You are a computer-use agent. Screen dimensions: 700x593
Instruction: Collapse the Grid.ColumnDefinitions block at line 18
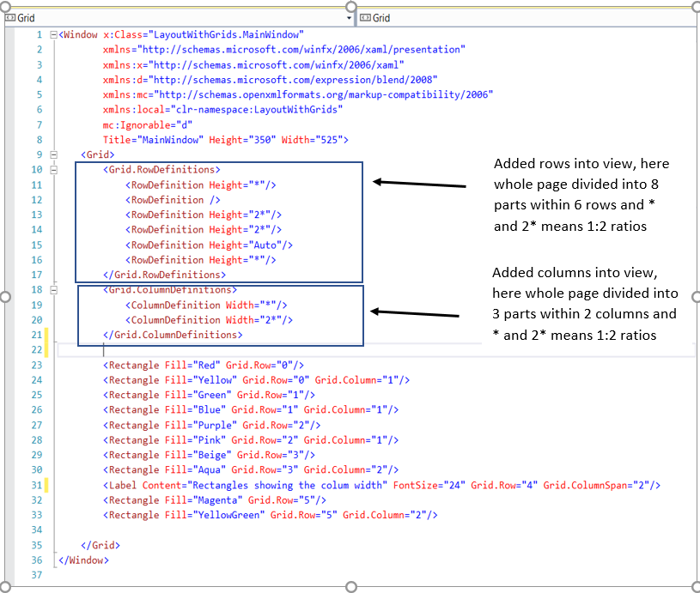point(53,289)
